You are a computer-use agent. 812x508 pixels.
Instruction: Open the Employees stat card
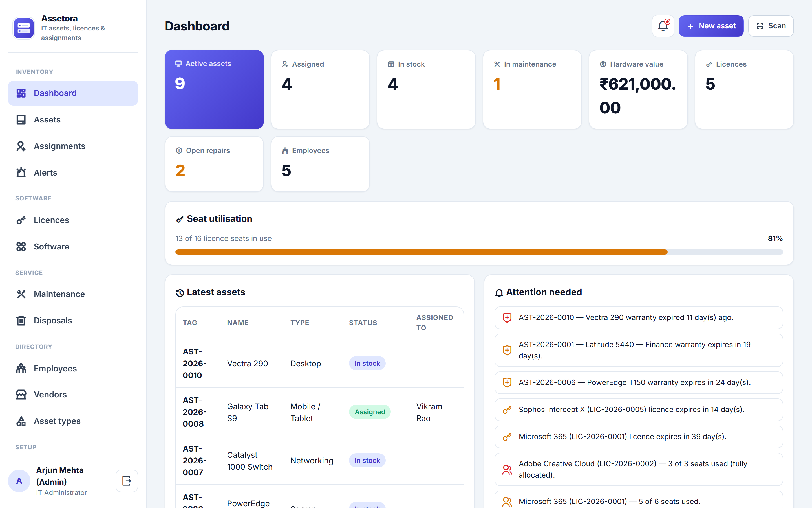[x=320, y=164]
